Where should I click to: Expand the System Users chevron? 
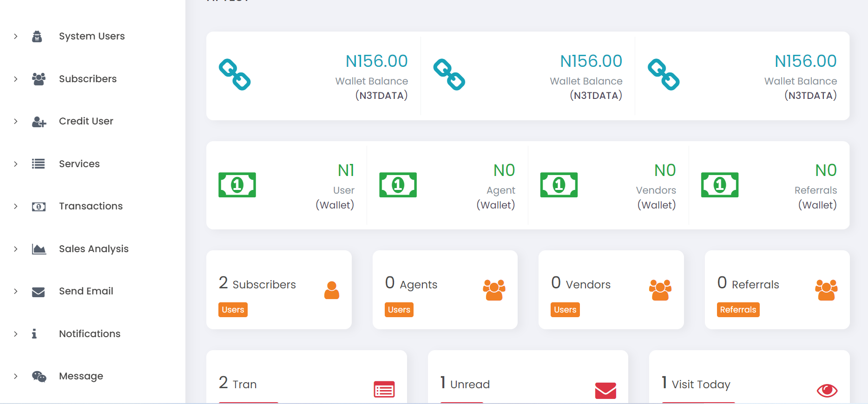(16, 36)
